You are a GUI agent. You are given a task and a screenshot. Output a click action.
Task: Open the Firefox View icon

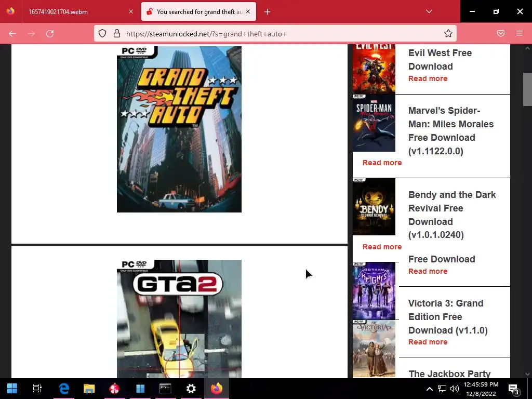10,11
